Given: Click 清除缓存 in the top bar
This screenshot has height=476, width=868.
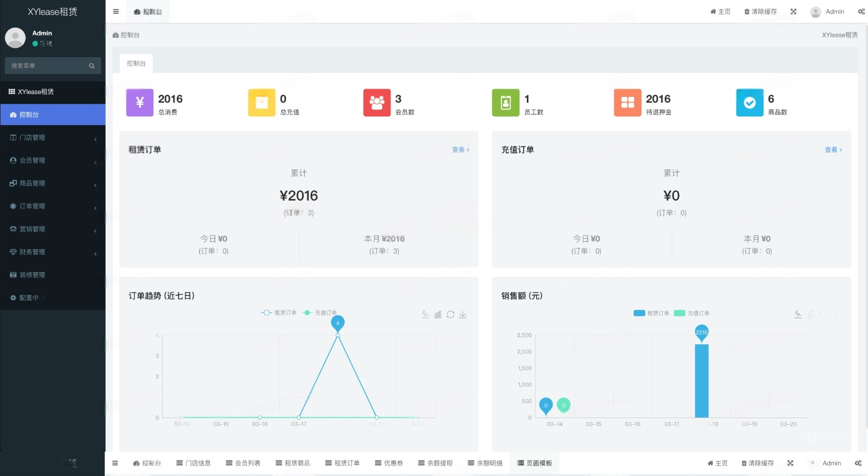Looking at the screenshot, I should click(761, 12).
